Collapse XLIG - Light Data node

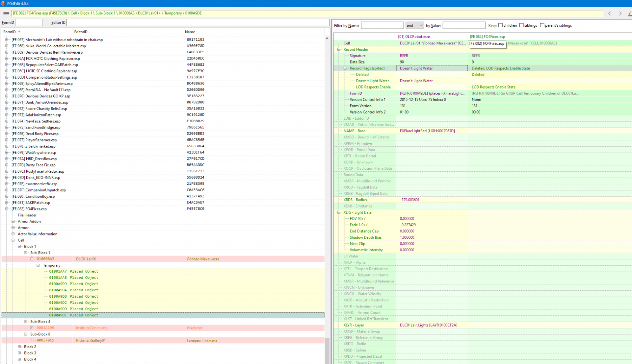[x=339, y=212]
